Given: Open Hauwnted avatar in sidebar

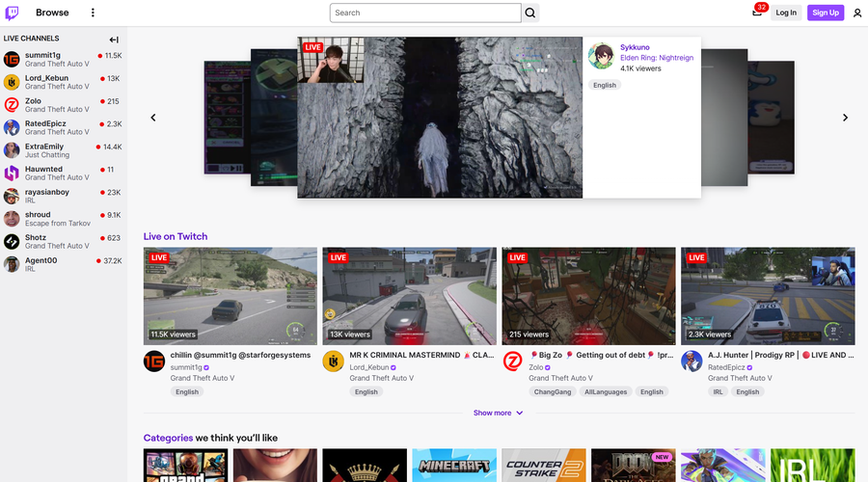Looking at the screenshot, I should (12, 173).
